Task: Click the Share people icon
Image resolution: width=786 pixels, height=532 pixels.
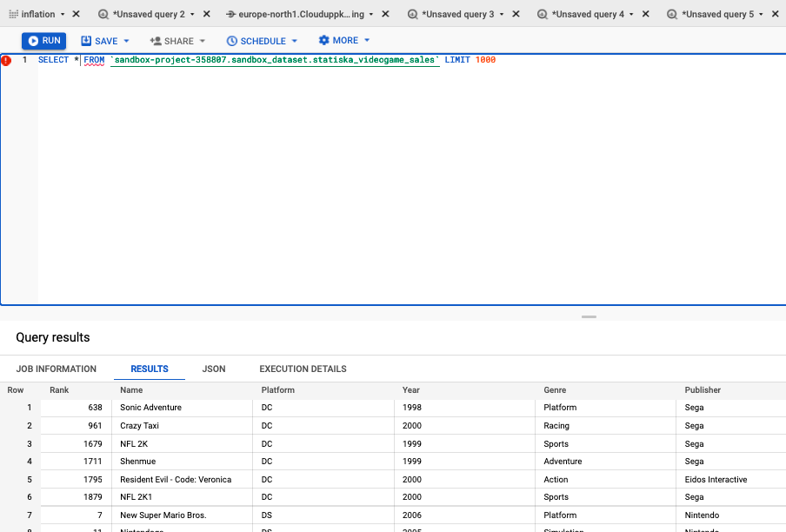Action: pos(153,40)
